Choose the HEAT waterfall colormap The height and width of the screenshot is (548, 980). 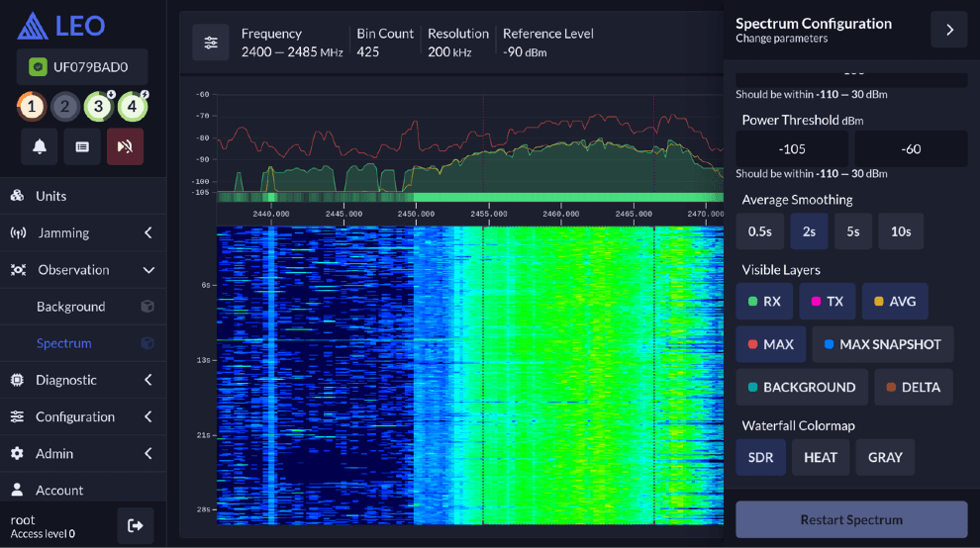coord(821,457)
